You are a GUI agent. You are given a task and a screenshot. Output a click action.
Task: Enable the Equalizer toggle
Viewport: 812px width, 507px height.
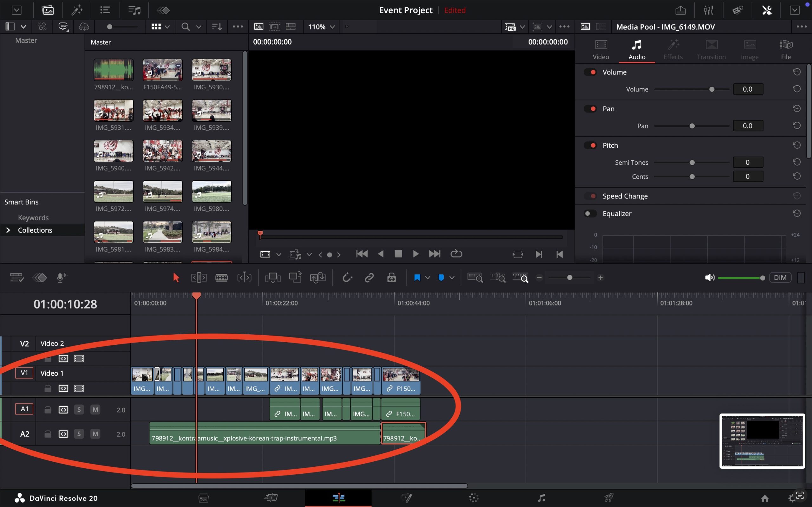tap(590, 214)
